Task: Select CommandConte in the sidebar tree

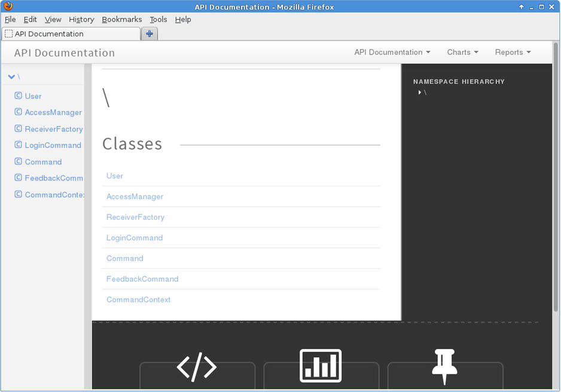Action: coord(54,195)
